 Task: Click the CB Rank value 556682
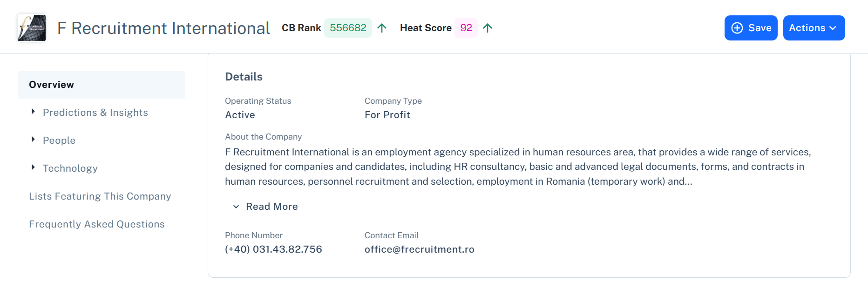click(348, 28)
